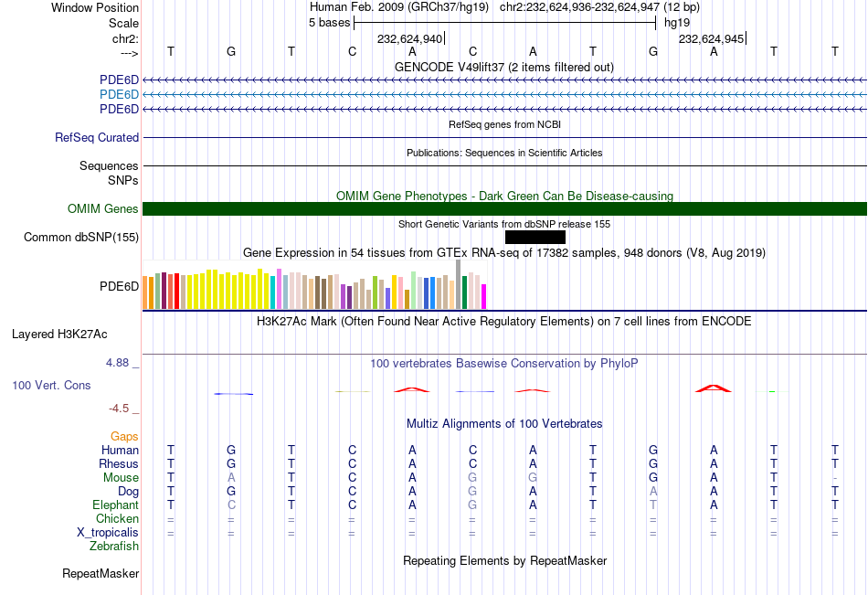Click the gray C in the Elephant row
Viewport: 868px width, 595px height.
[x=231, y=505]
